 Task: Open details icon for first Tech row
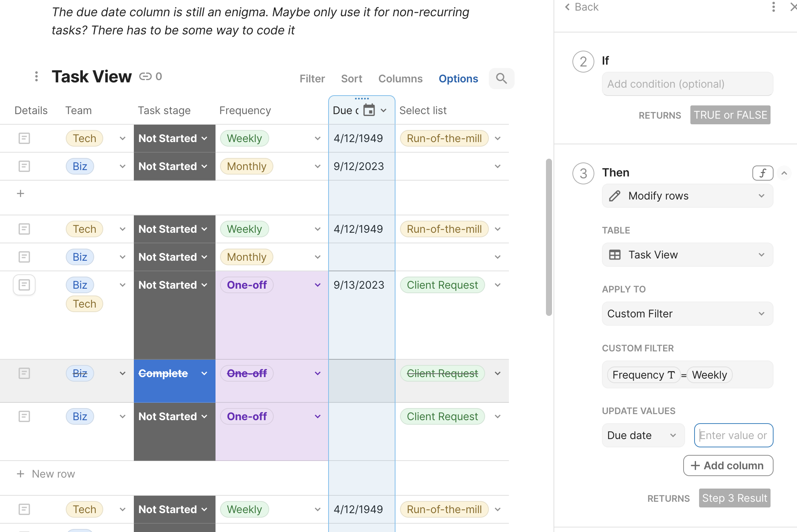(24, 138)
